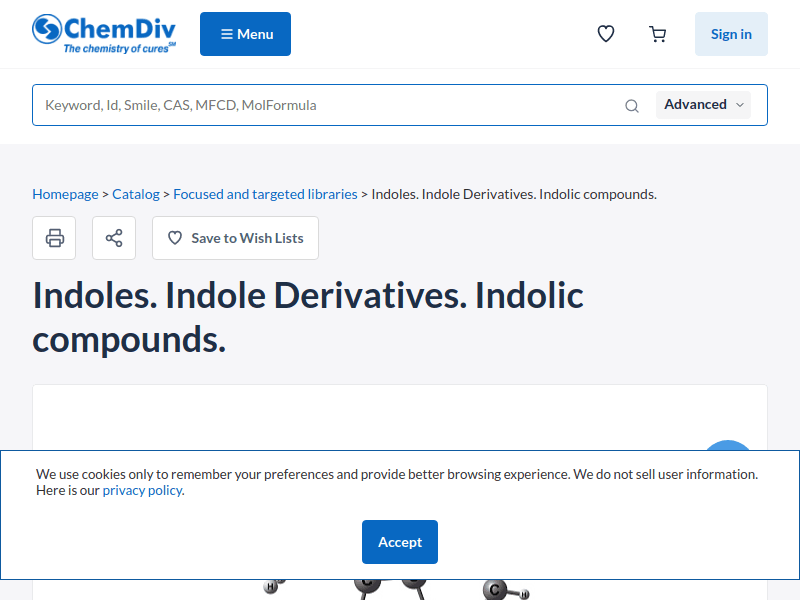Navigate to Focused and targeted libraries

(x=265, y=194)
